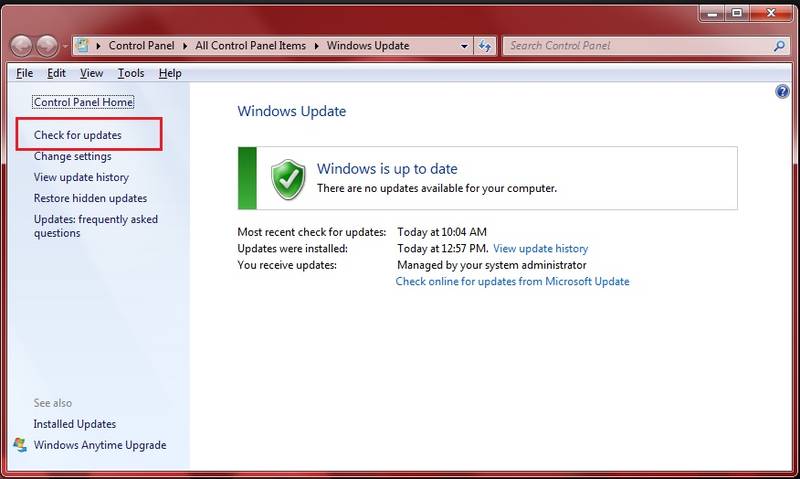800x479 pixels.
Task: Click Check for updates in sidebar
Action: coord(78,135)
